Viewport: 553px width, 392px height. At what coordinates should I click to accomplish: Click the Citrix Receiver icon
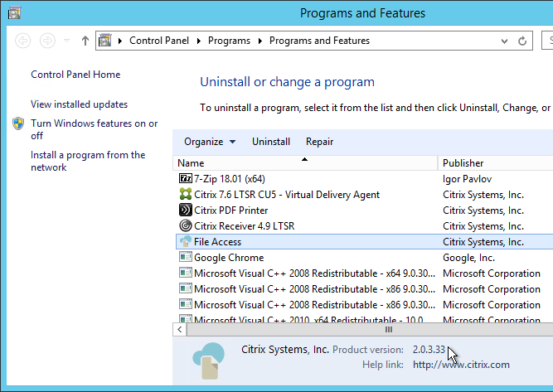click(186, 225)
